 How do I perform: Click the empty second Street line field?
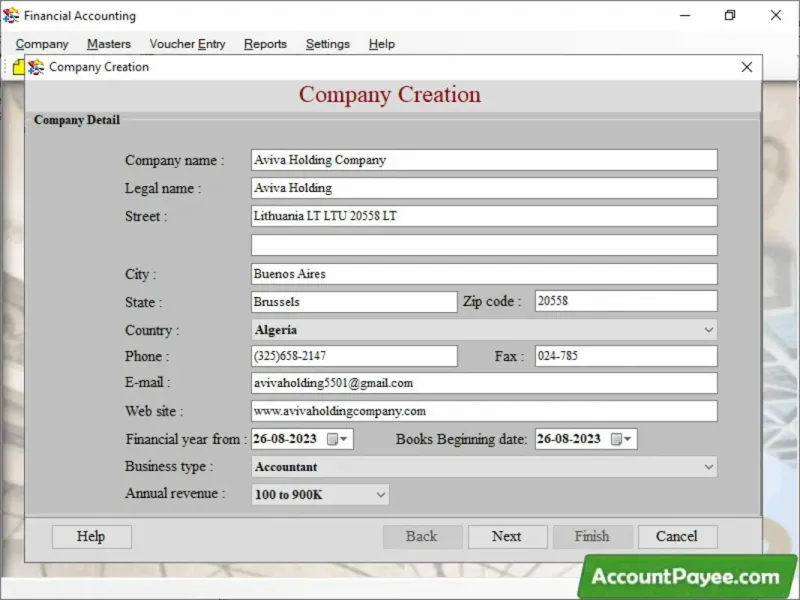pos(484,245)
